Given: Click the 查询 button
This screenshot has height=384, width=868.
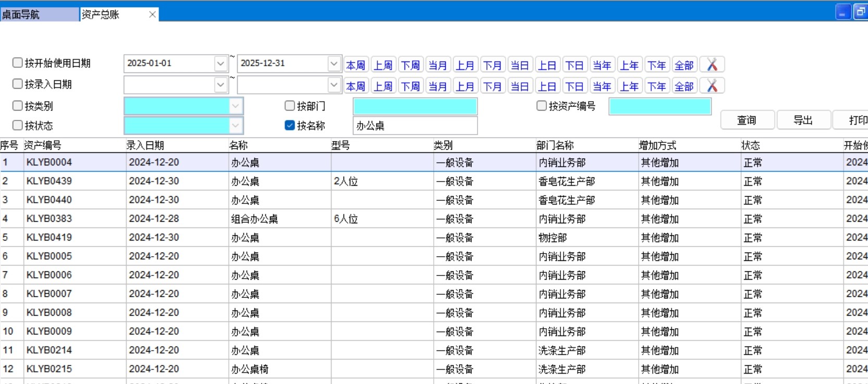Looking at the screenshot, I should (747, 120).
